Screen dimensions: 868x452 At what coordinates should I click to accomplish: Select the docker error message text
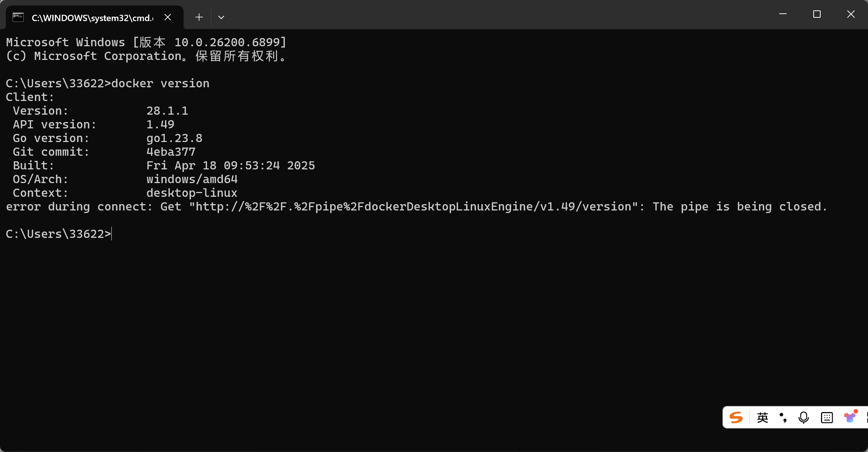pyautogui.click(x=414, y=206)
